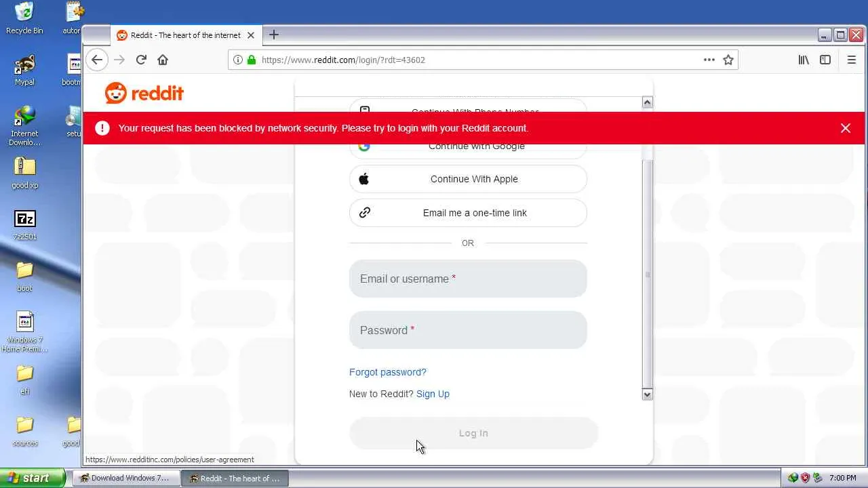Image resolution: width=868 pixels, height=488 pixels.
Task: Click the forward navigation arrow
Action: [x=119, y=60]
